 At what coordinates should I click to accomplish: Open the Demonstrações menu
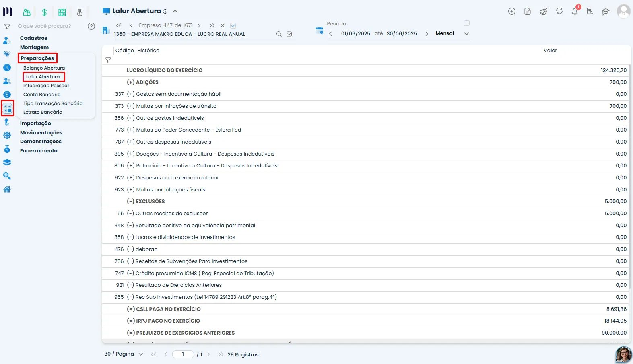(41, 141)
